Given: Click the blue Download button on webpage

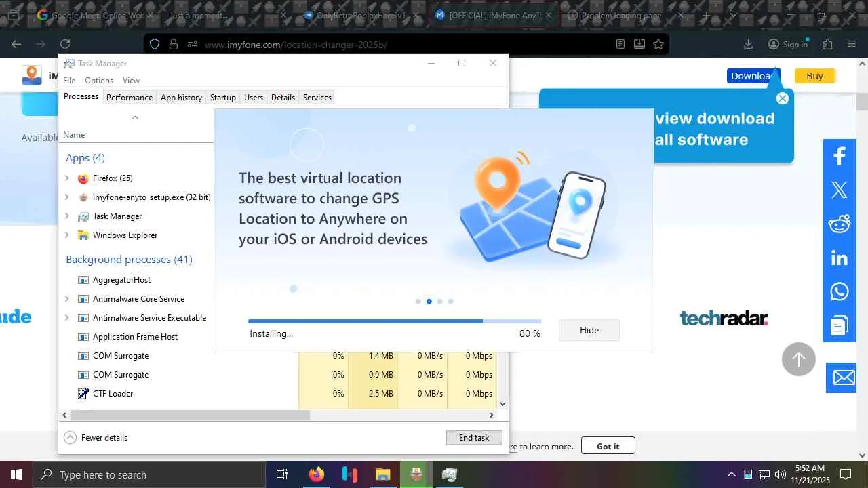Looking at the screenshot, I should point(754,76).
